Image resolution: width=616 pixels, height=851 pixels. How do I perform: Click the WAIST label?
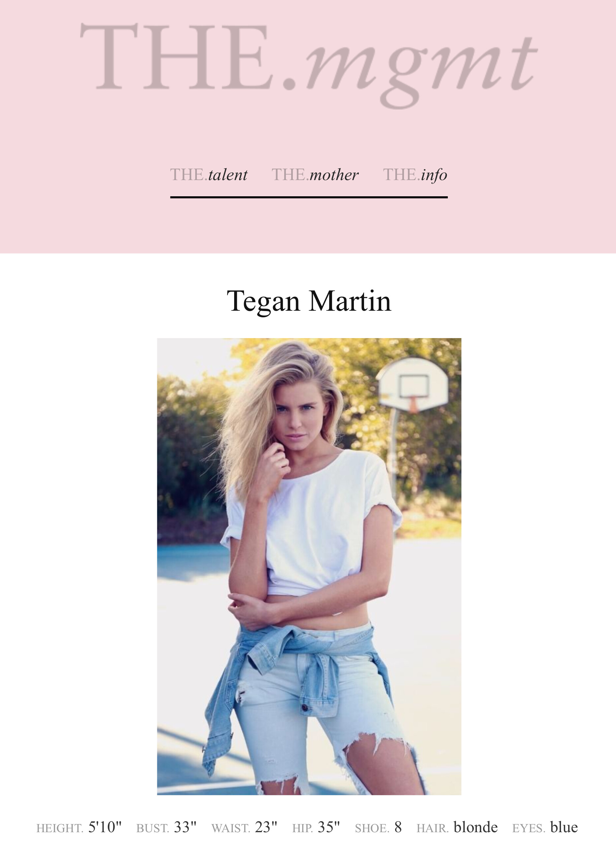point(231,829)
